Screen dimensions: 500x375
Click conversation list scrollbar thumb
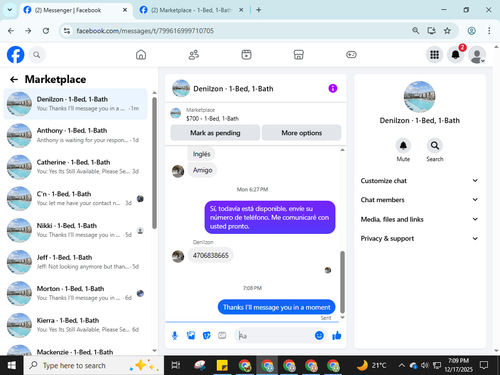coord(154,163)
